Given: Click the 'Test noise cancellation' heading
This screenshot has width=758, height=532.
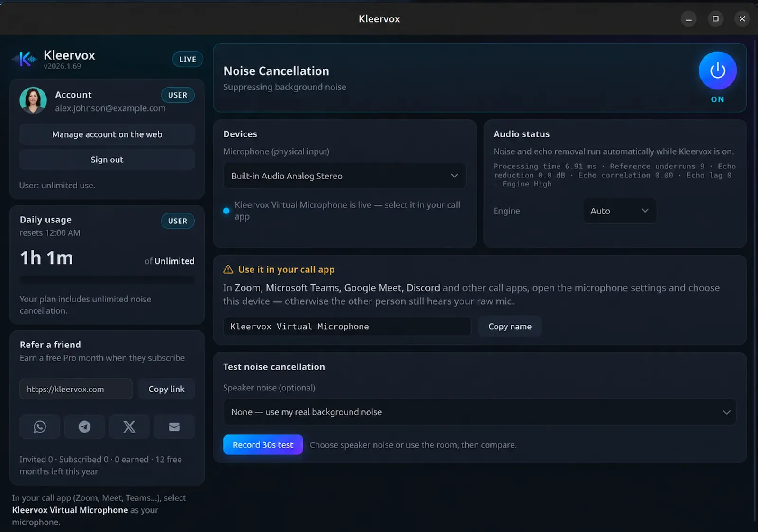Looking at the screenshot, I should [x=274, y=367].
